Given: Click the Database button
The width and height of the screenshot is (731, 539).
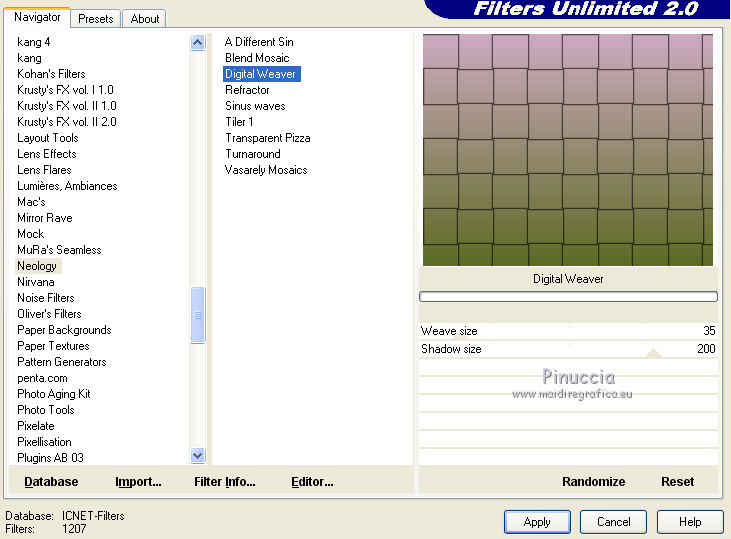Looking at the screenshot, I should (x=51, y=482).
